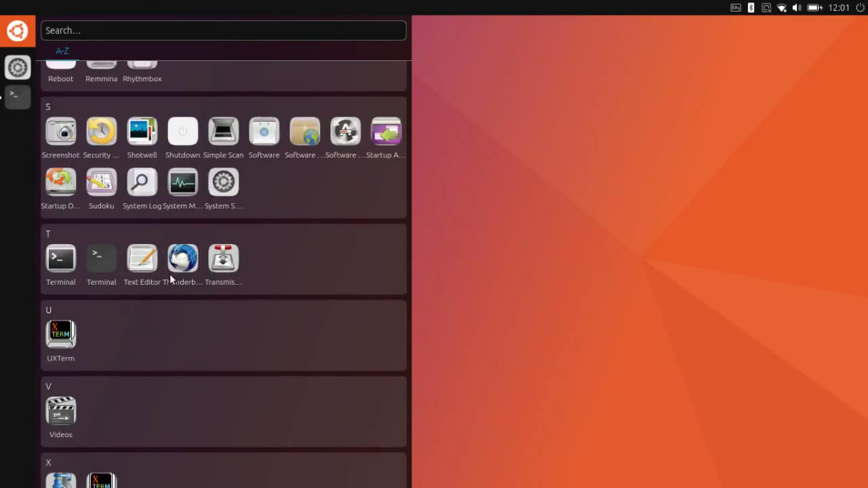Image resolution: width=868 pixels, height=488 pixels.
Task: Click the Reboot app label
Action: pos(60,79)
